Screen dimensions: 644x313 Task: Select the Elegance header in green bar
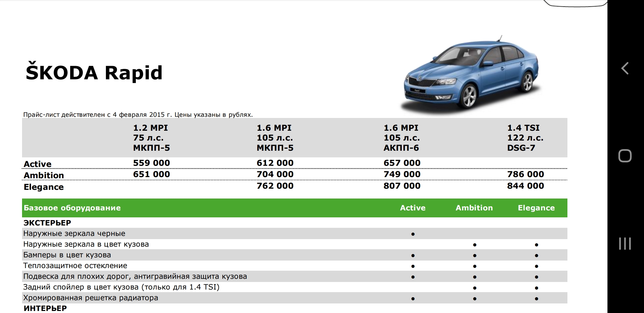pos(536,208)
